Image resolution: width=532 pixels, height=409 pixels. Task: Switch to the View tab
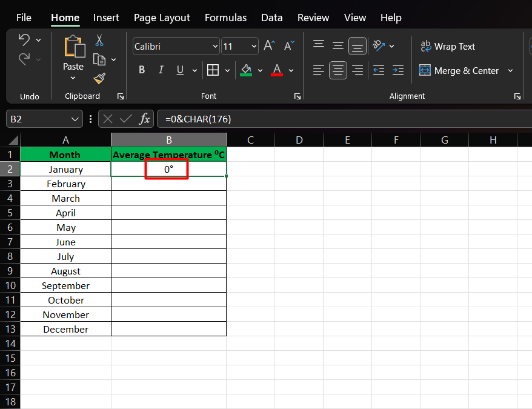pos(355,18)
